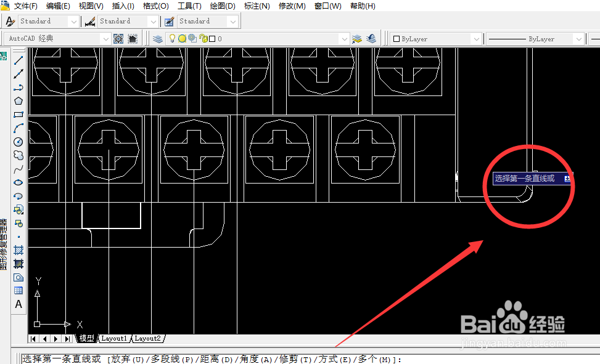
Task: Select the Gradient fill tool
Action: [x=18, y=264]
